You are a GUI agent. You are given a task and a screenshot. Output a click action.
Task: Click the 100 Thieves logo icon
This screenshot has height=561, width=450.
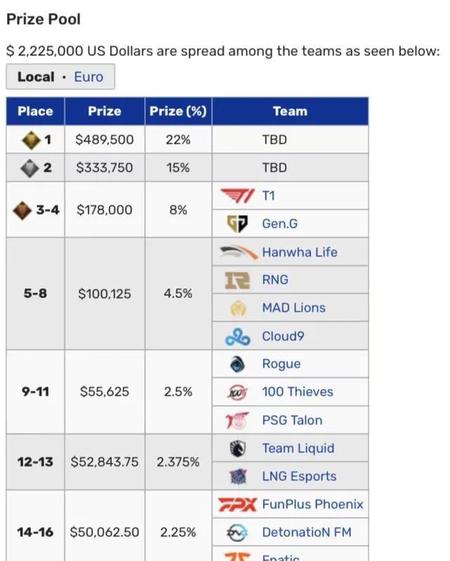(238, 392)
